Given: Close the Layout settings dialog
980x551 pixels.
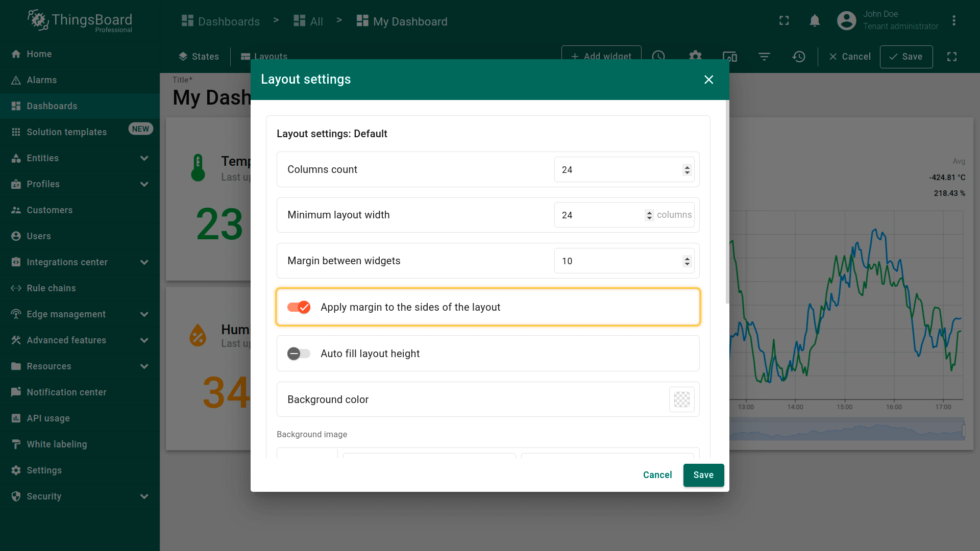Looking at the screenshot, I should [x=708, y=80].
